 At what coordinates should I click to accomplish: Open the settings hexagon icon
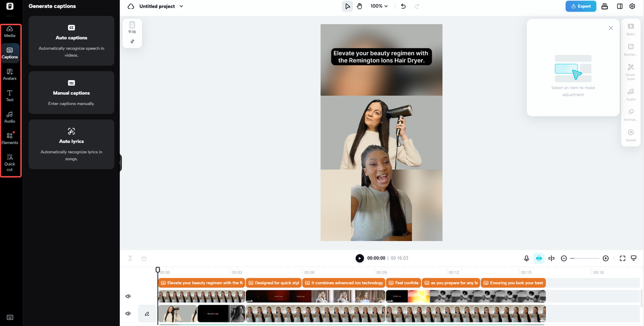pos(632,6)
